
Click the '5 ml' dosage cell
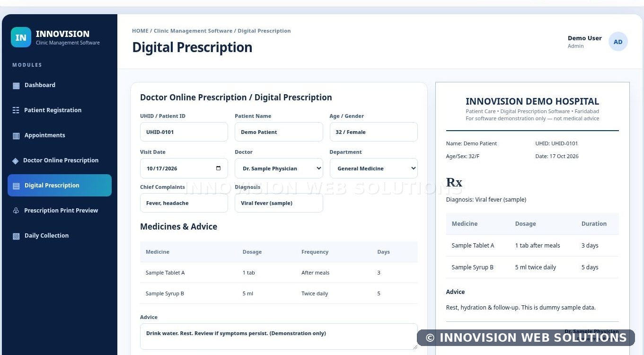(x=248, y=293)
